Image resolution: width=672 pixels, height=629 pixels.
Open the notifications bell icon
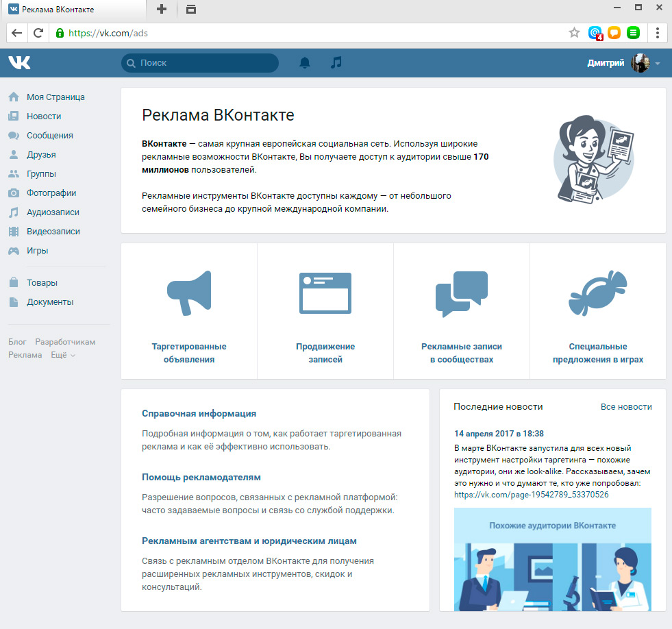[305, 63]
